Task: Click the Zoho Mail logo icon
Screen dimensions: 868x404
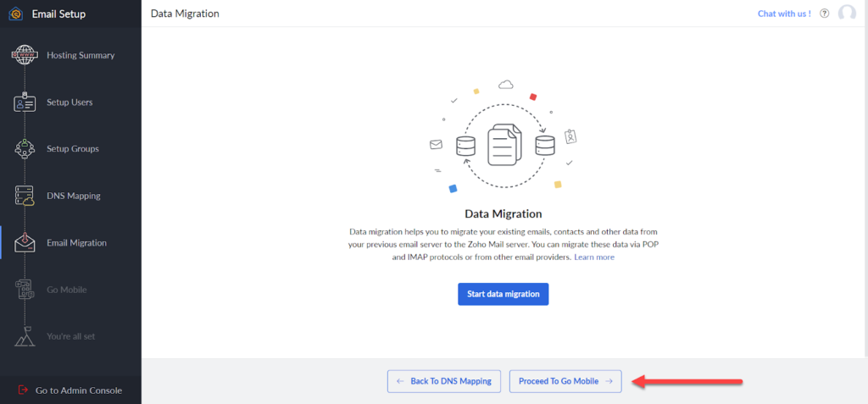Action: tap(16, 14)
